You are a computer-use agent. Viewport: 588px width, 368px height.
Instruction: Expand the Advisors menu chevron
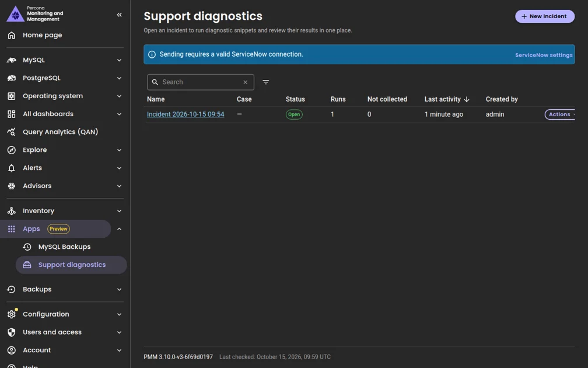pyautogui.click(x=119, y=186)
